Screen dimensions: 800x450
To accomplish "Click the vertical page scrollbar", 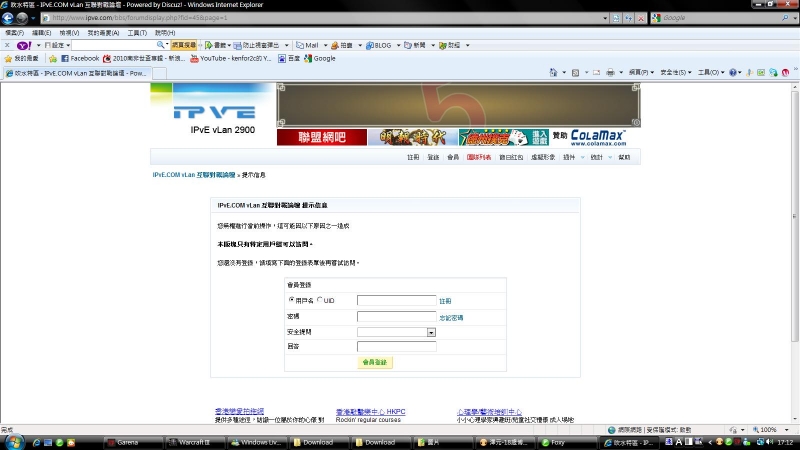I will pyautogui.click(x=794, y=217).
